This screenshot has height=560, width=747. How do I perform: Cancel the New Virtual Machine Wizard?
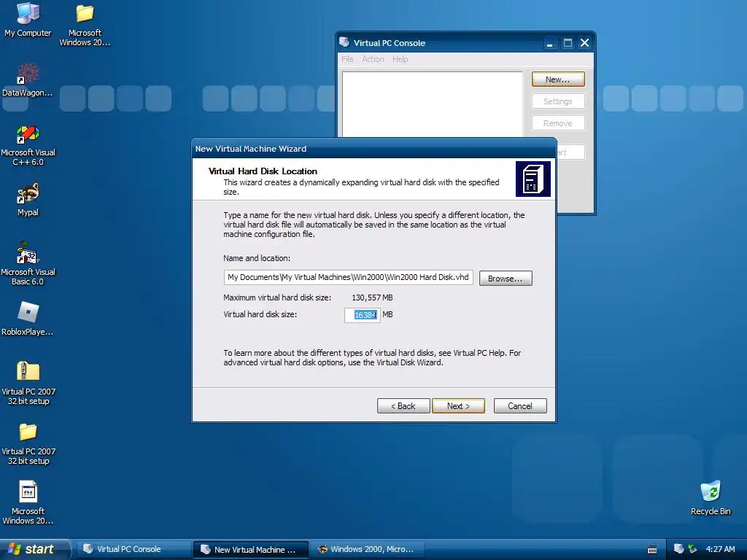(x=520, y=405)
